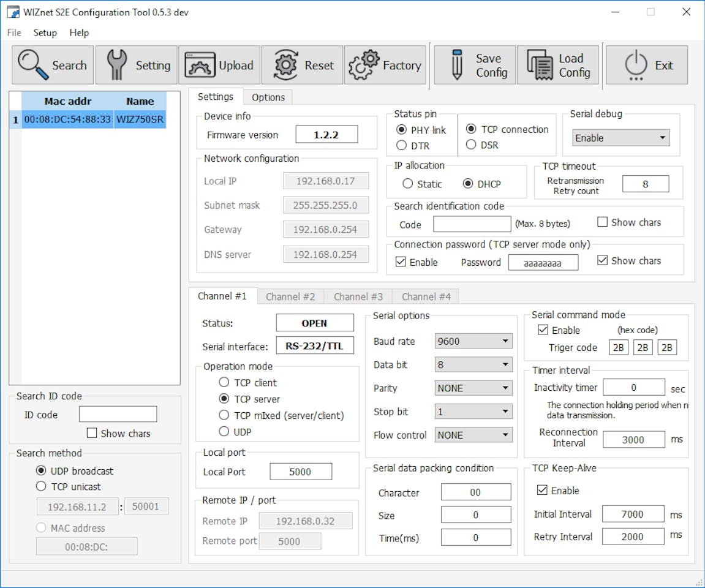Viewport: 705px width, 588px height.
Task: Click the Setting wrench toolbar icon
Action: pos(116,65)
